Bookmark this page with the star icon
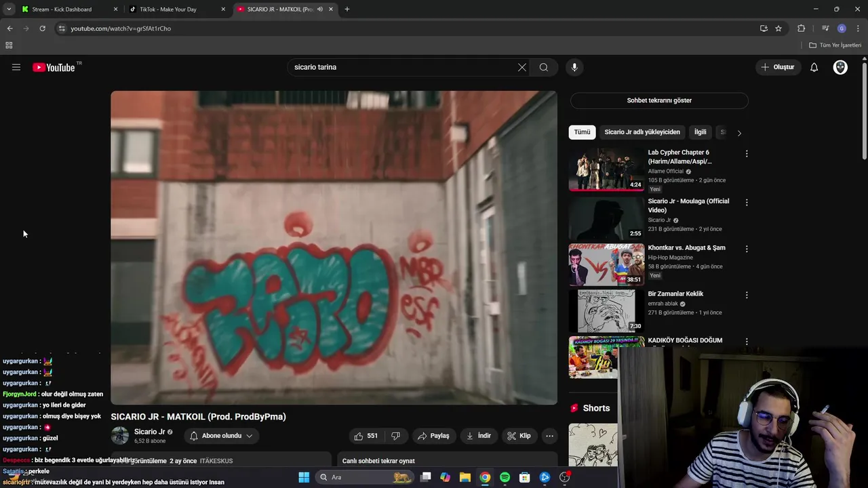The image size is (868, 488). pos(778,28)
